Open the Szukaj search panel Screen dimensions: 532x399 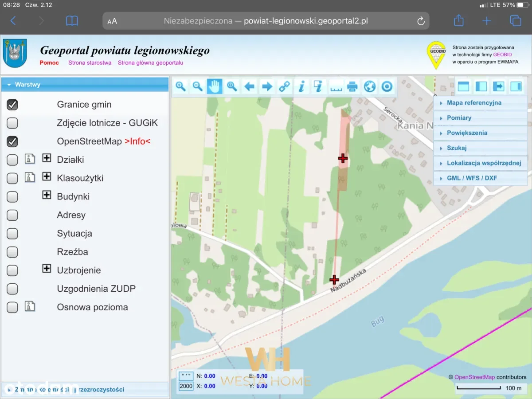click(457, 148)
